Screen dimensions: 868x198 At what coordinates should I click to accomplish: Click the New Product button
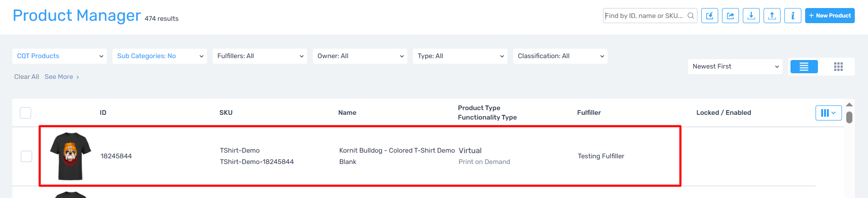(x=830, y=16)
